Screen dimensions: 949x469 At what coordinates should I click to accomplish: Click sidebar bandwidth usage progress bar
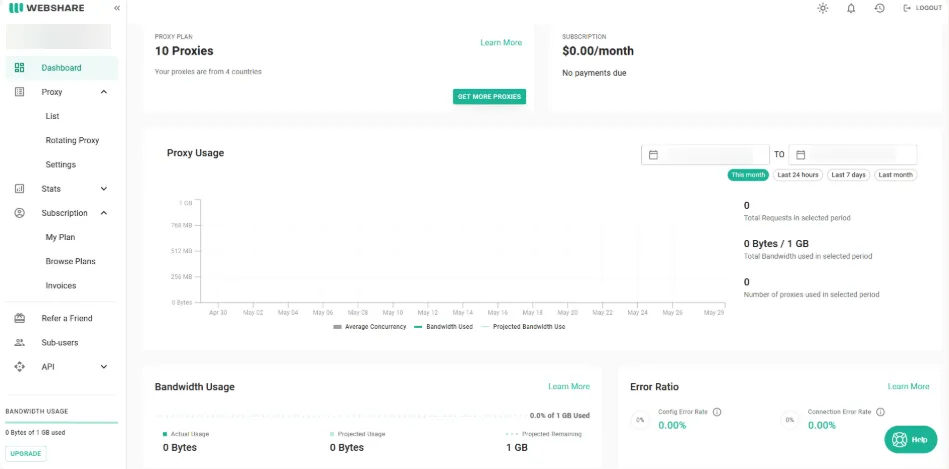click(x=61, y=422)
